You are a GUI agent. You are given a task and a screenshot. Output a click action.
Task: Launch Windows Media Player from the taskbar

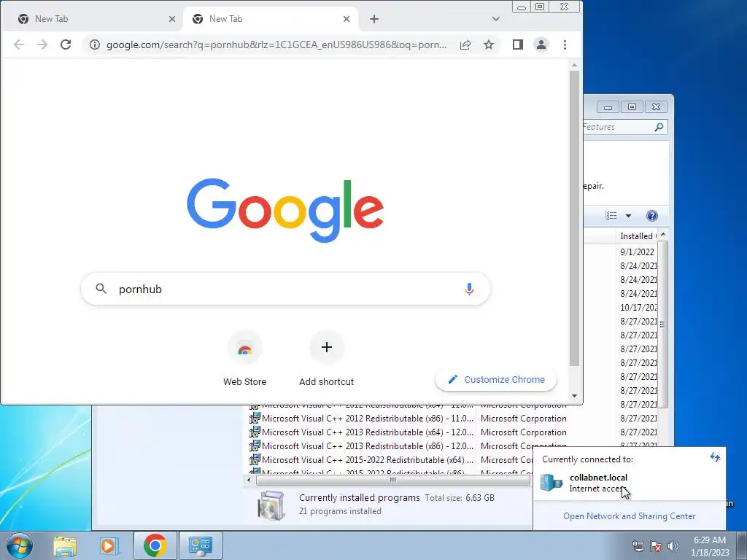[x=108, y=545]
